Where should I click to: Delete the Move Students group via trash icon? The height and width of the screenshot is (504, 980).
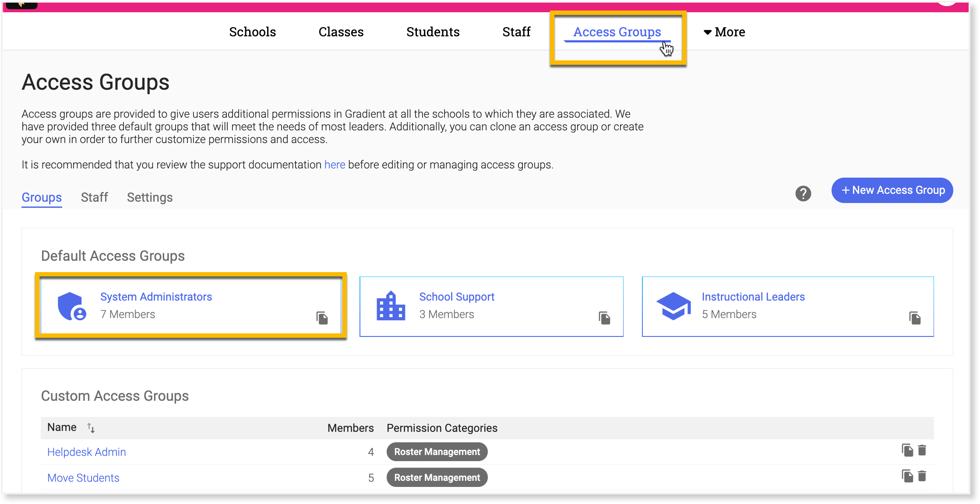923,476
